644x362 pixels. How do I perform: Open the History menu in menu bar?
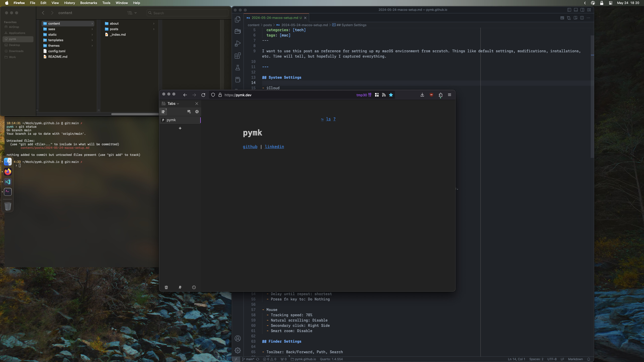click(69, 3)
